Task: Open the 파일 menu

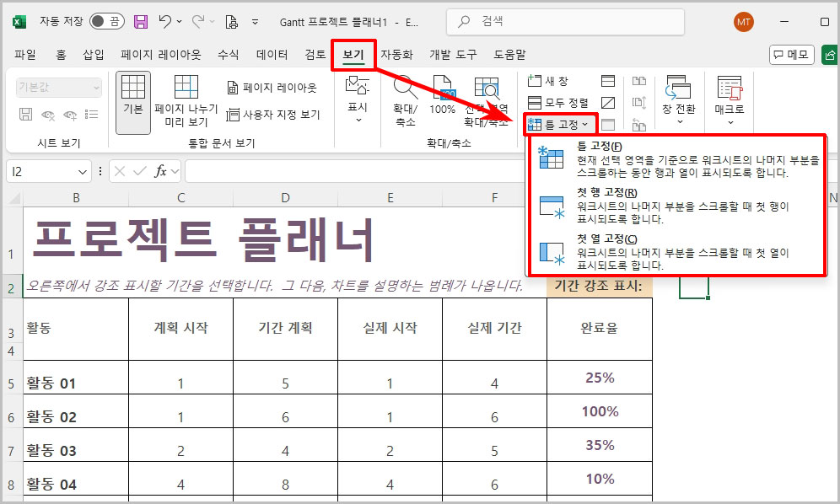Action: point(25,54)
